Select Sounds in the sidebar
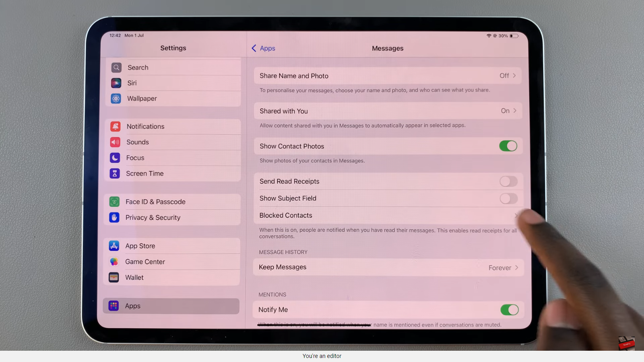Image resolution: width=644 pixels, height=362 pixels. pos(173,142)
